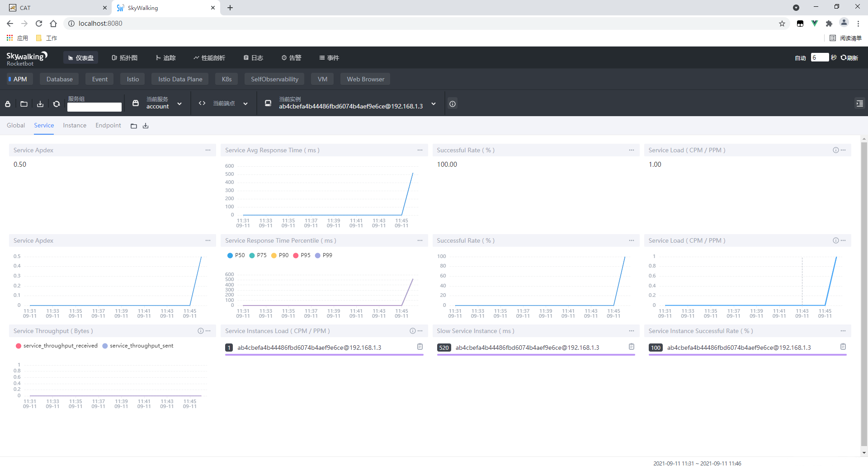Open the 日志 log menu
Screen dimensions: 868x470
point(253,58)
